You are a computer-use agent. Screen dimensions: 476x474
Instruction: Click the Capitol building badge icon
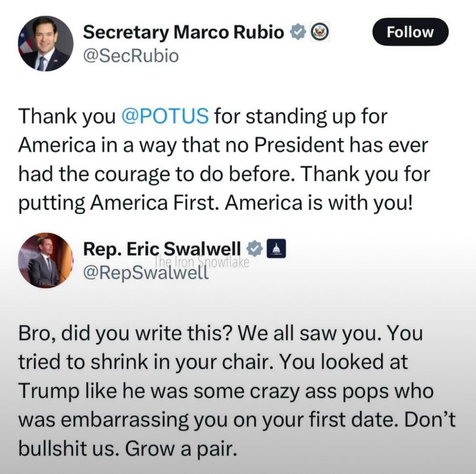[x=277, y=248]
